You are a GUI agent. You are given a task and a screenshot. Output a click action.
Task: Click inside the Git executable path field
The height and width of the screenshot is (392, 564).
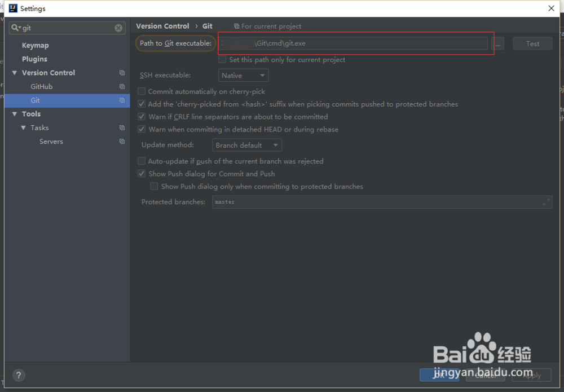point(352,43)
